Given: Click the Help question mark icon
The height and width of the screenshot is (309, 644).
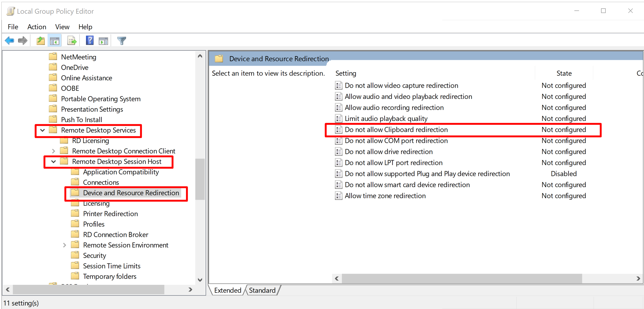Looking at the screenshot, I should point(90,40).
